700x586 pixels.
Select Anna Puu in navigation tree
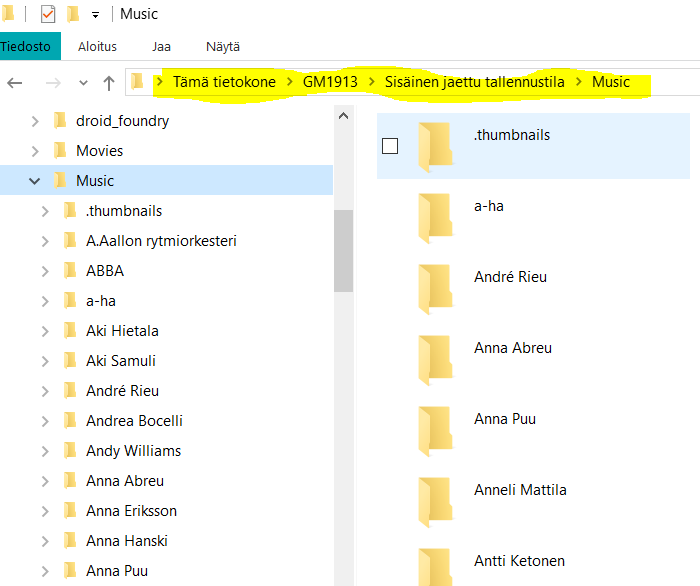[x=117, y=571]
